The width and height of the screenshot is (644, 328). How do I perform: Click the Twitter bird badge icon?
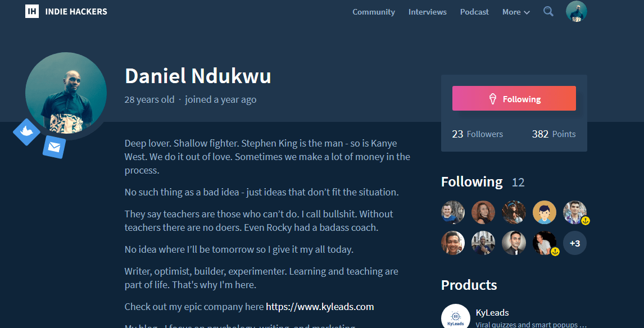click(26, 132)
